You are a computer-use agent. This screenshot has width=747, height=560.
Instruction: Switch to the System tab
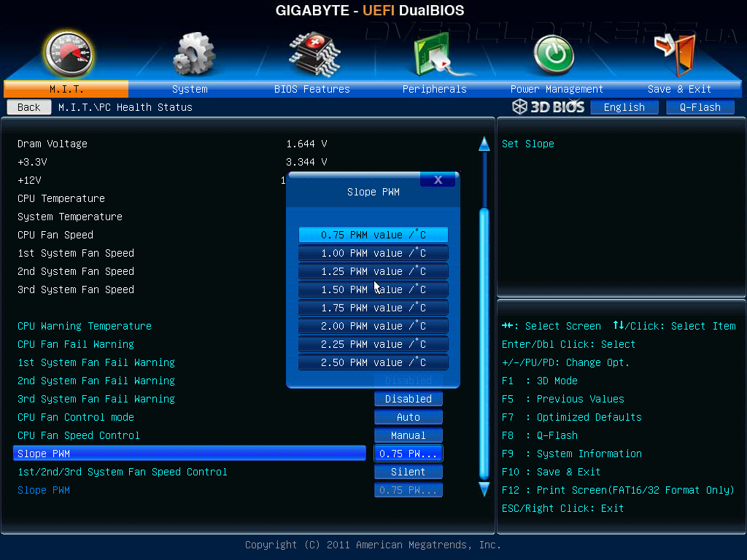(190, 89)
